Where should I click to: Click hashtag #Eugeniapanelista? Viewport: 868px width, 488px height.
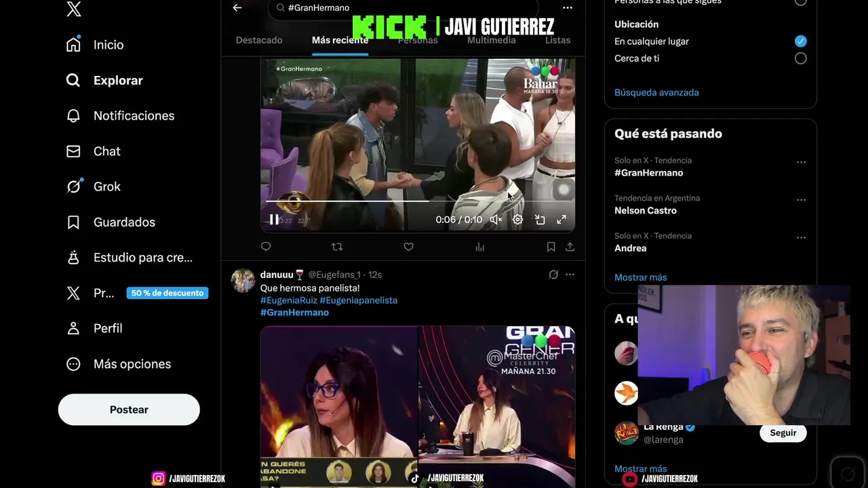tap(359, 300)
